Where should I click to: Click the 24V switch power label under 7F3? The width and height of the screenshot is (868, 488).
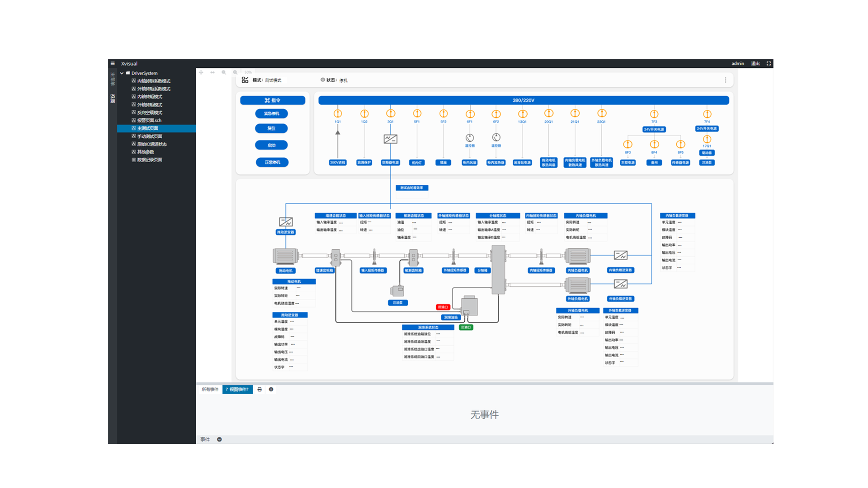pyautogui.click(x=654, y=129)
